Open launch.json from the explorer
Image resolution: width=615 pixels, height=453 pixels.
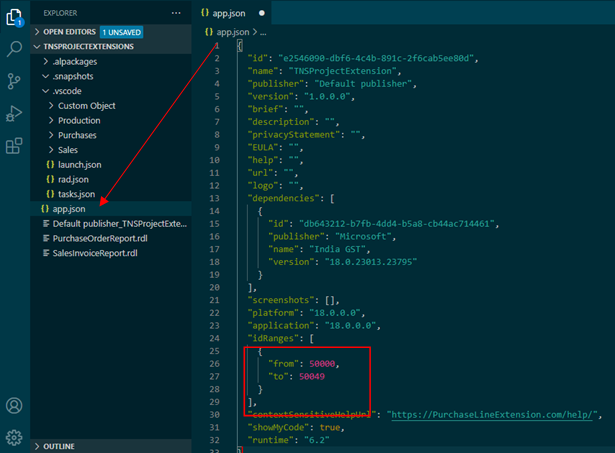tap(80, 164)
